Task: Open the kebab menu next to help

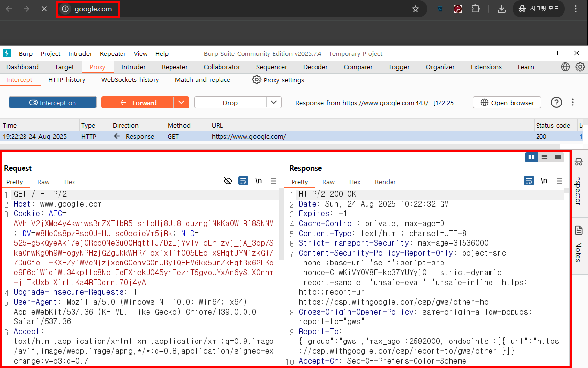Action: [x=572, y=102]
